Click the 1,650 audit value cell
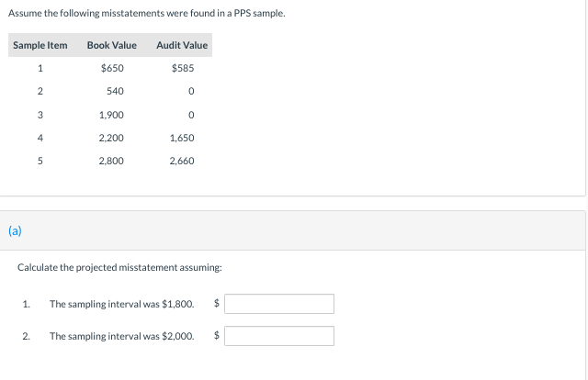The height and width of the screenshot is (380, 588). (182, 138)
